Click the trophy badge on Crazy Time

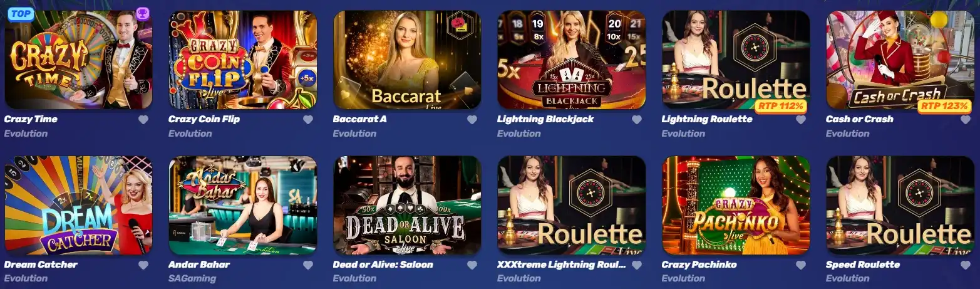tap(142, 14)
